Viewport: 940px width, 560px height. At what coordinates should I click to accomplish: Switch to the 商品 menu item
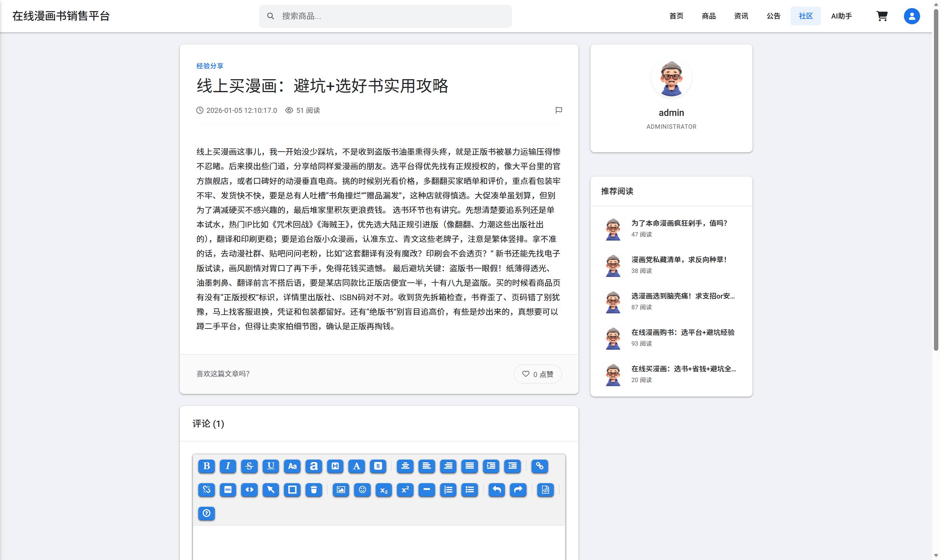(x=709, y=16)
